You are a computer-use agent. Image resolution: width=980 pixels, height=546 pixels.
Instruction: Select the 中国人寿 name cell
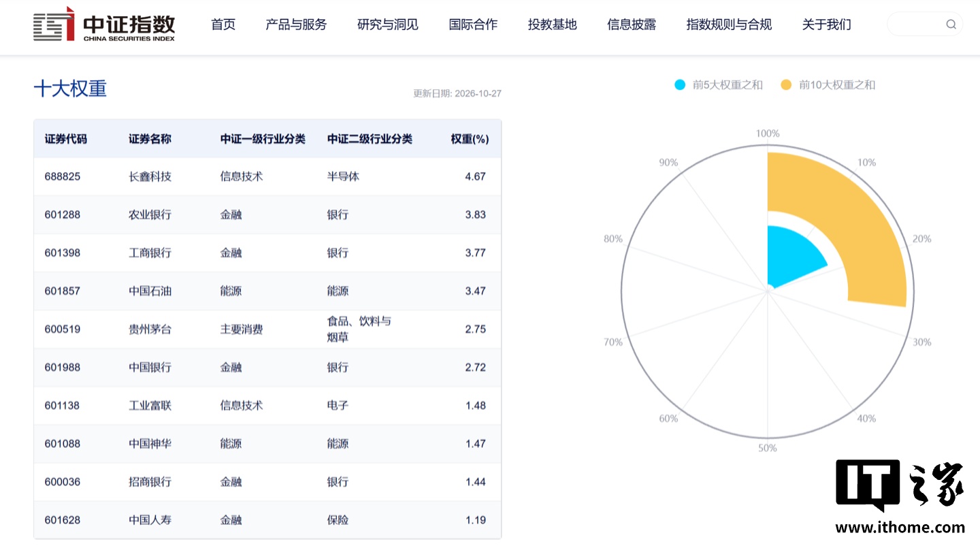tap(150, 519)
